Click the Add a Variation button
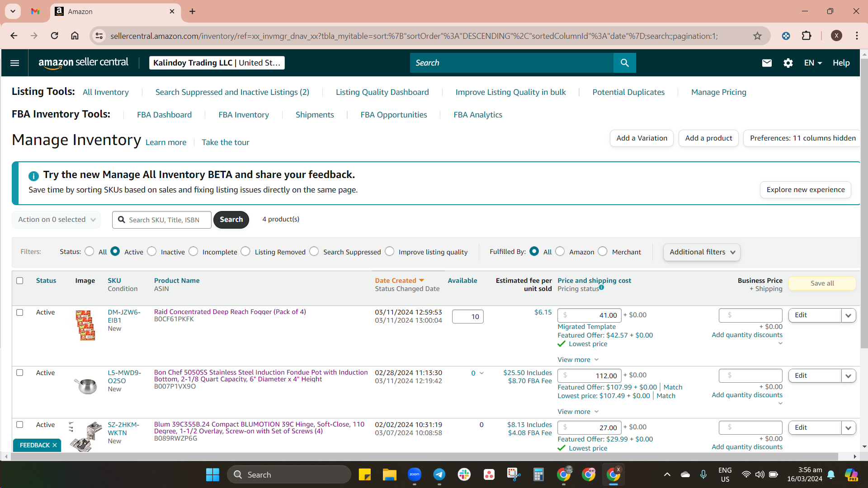Viewport: 868px width, 488px height. click(x=642, y=138)
